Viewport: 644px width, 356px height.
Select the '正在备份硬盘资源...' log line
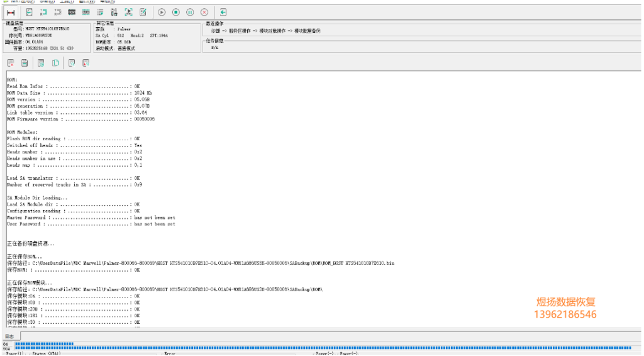pyautogui.click(x=31, y=243)
